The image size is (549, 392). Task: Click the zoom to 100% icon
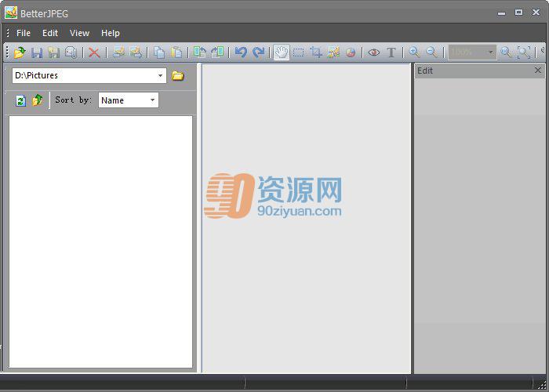(x=507, y=53)
